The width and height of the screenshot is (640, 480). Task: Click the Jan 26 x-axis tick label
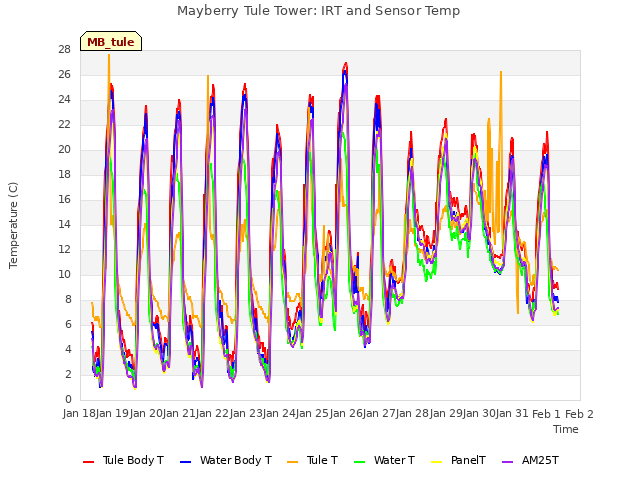346,414
